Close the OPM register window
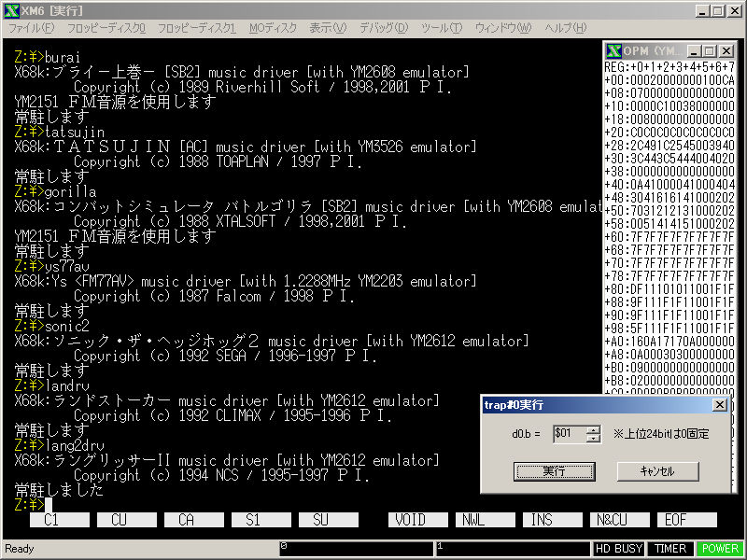 click(726, 50)
